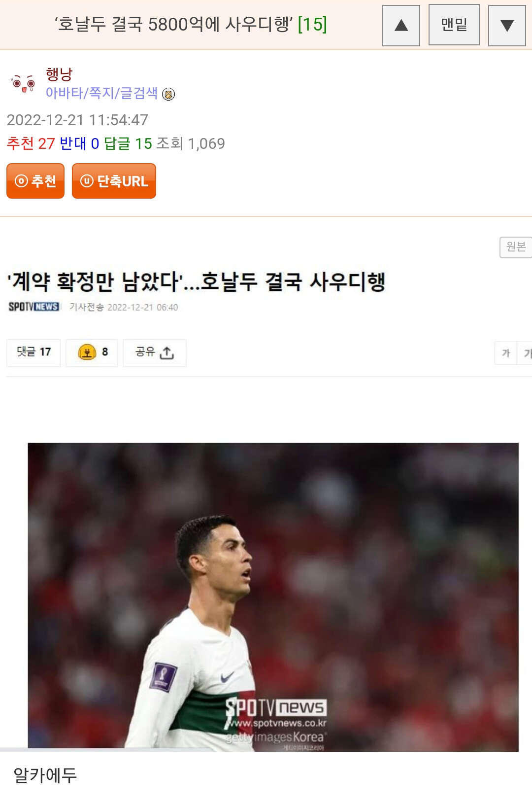Click the emoji reaction count 8
Image resolution: width=532 pixels, height=806 pixels.
tap(92, 352)
